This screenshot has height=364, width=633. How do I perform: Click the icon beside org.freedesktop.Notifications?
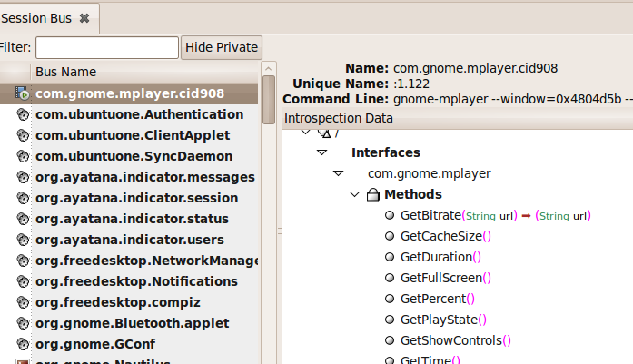(x=23, y=281)
